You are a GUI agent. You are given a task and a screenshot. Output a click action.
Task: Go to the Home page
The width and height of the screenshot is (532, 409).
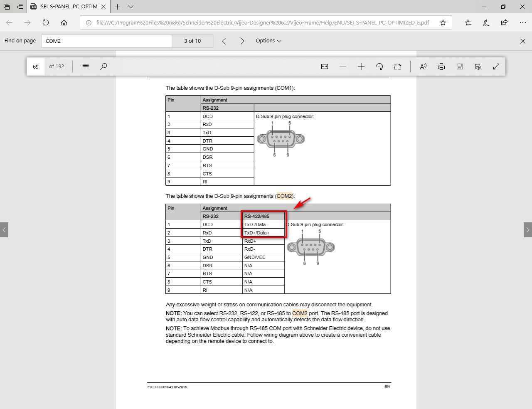click(64, 22)
